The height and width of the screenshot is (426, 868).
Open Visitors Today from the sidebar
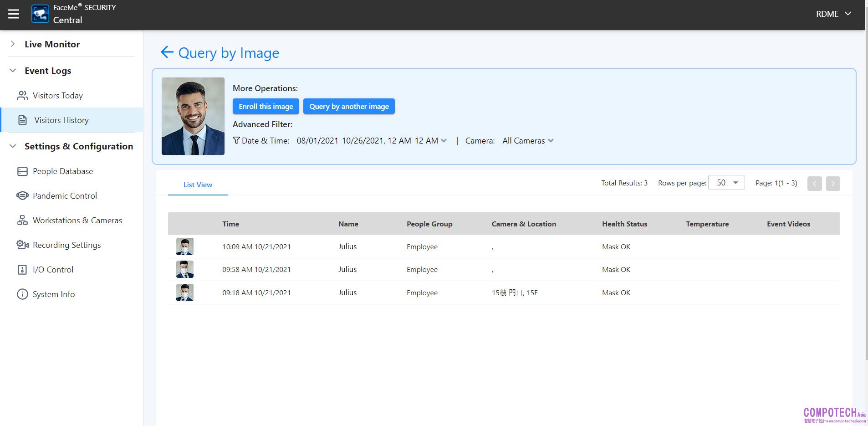coord(57,96)
